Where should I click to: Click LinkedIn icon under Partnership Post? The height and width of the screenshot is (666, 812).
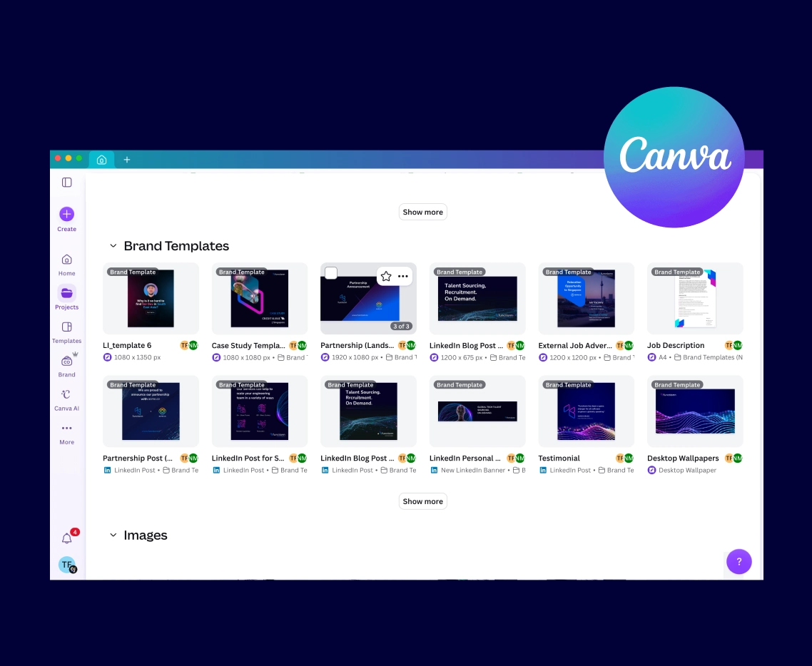click(107, 470)
